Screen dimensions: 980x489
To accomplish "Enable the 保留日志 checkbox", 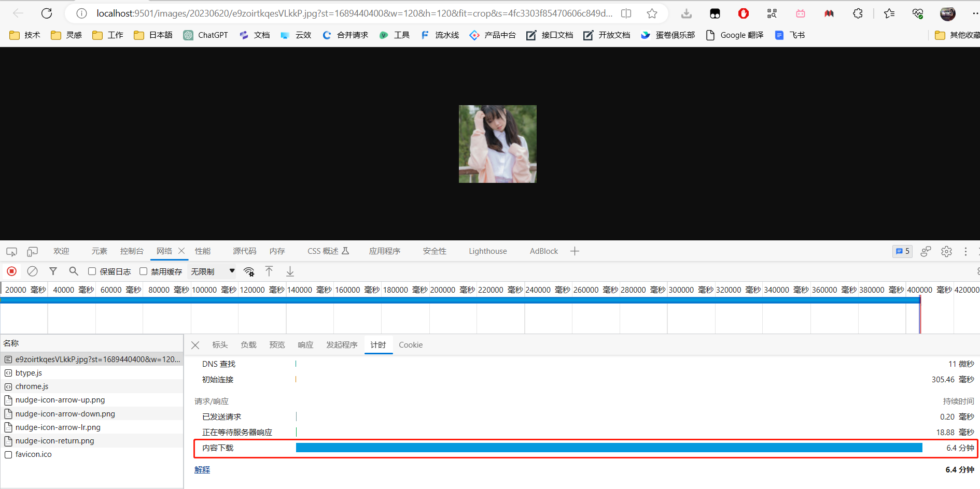I will tap(92, 271).
